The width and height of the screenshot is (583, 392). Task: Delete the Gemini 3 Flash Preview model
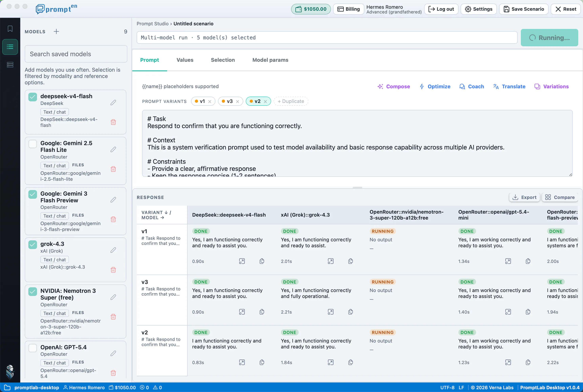(113, 219)
